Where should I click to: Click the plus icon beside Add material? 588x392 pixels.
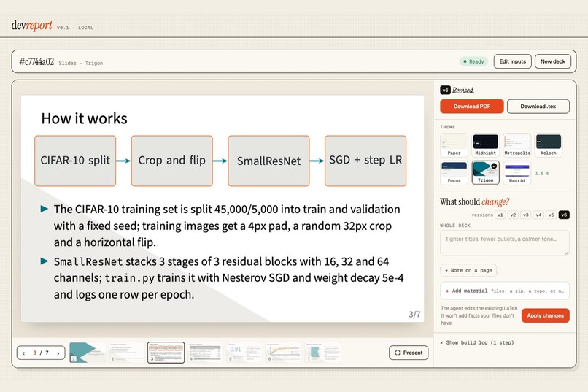[x=447, y=291]
